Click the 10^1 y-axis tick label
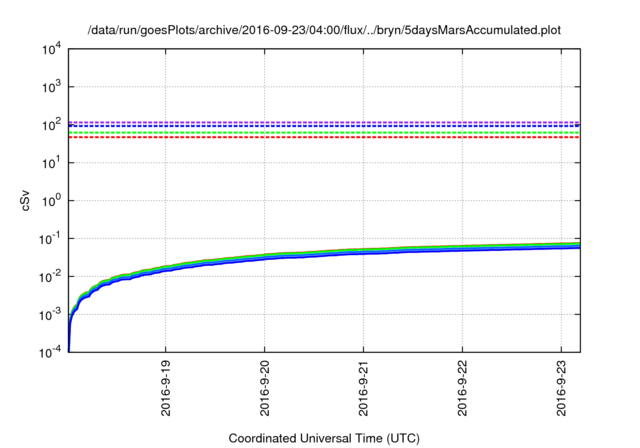The height and width of the screenshot is (448, 640). coord(51,162)
